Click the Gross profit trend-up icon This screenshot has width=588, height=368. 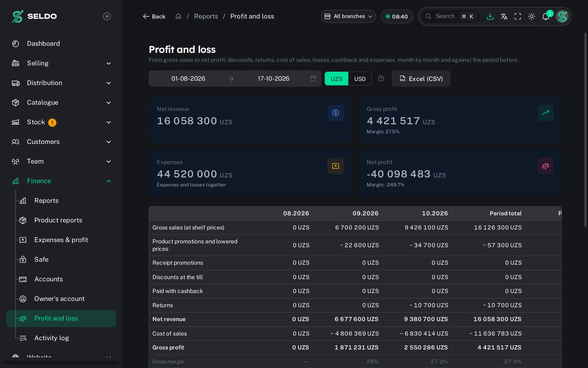(x=546, y=113)
